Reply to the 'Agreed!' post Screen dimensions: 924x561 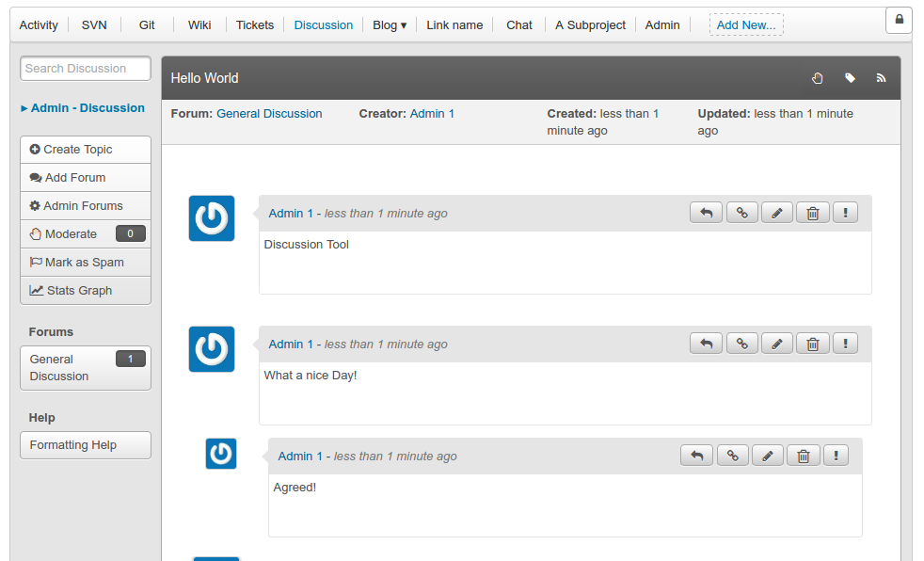coord(696,457)
